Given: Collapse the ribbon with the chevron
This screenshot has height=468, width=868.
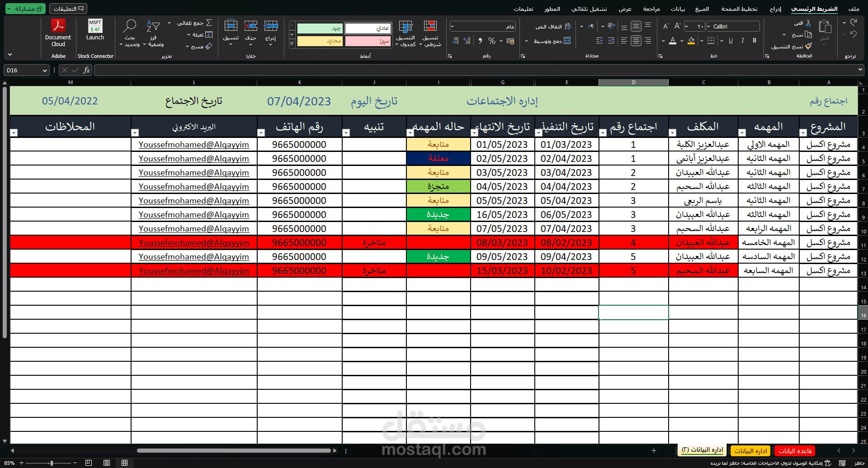Looking at the screenshot, I should (10, 55).
